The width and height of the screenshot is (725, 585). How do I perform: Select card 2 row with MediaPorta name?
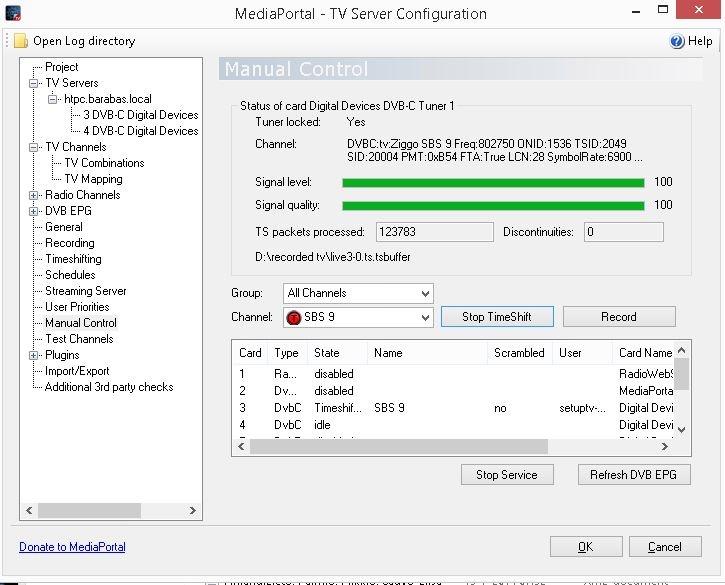(453, 391)
